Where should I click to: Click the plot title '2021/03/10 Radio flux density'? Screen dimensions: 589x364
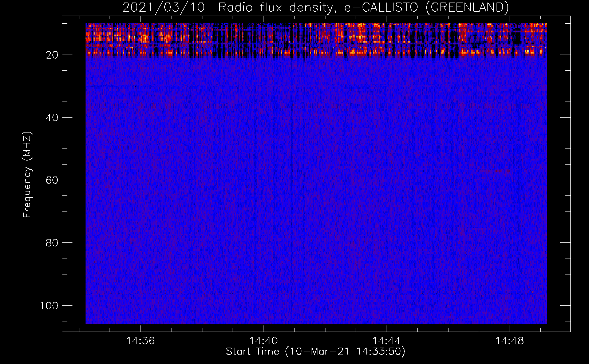coord(315,7)
